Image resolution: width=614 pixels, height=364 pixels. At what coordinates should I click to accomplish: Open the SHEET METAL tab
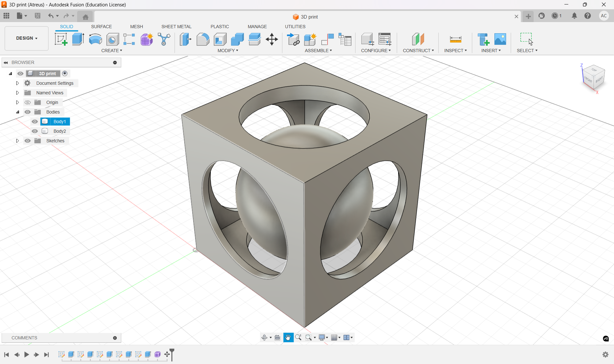tap(176, 27)
